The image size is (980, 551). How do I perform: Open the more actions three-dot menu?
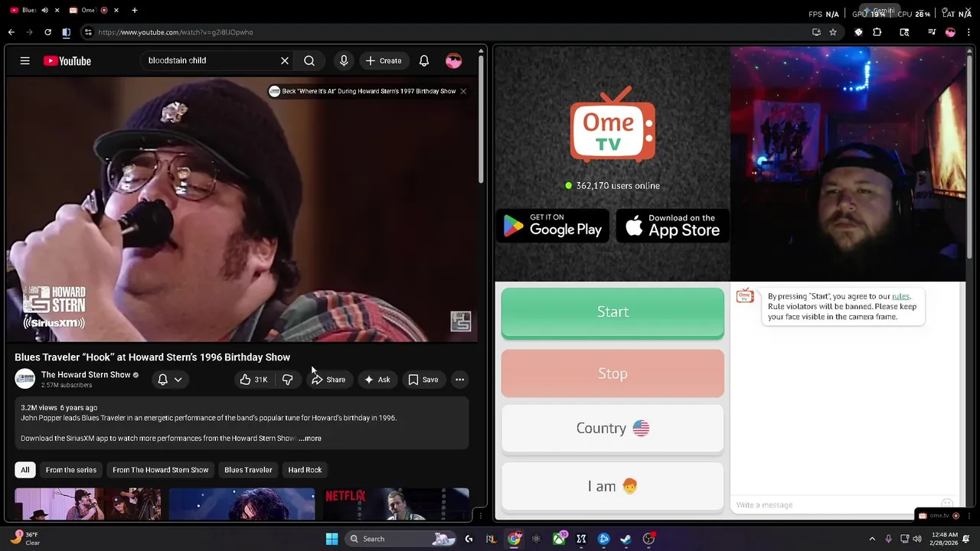(x=459, y=380)
